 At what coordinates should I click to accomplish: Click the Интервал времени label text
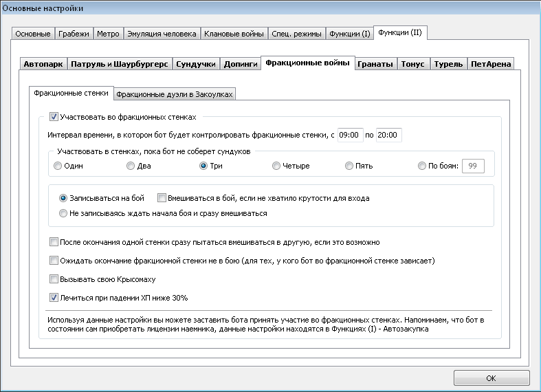(x=191, y=135)
